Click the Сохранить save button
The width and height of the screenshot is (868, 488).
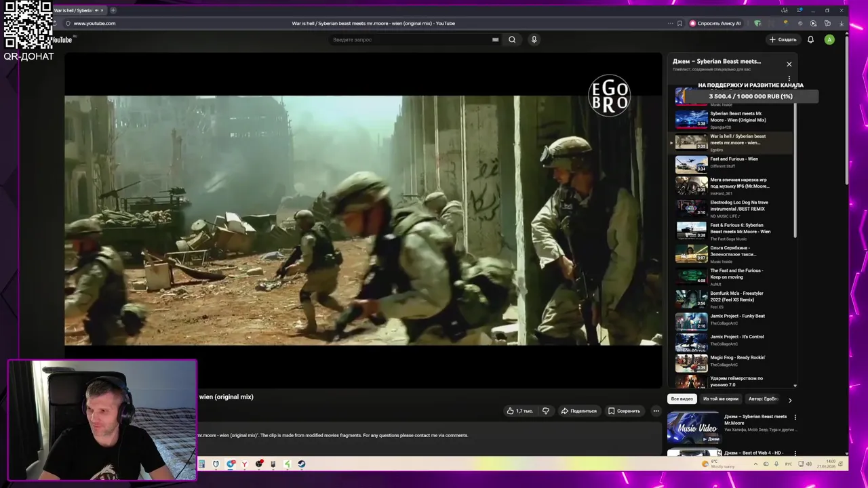[624, 411]
